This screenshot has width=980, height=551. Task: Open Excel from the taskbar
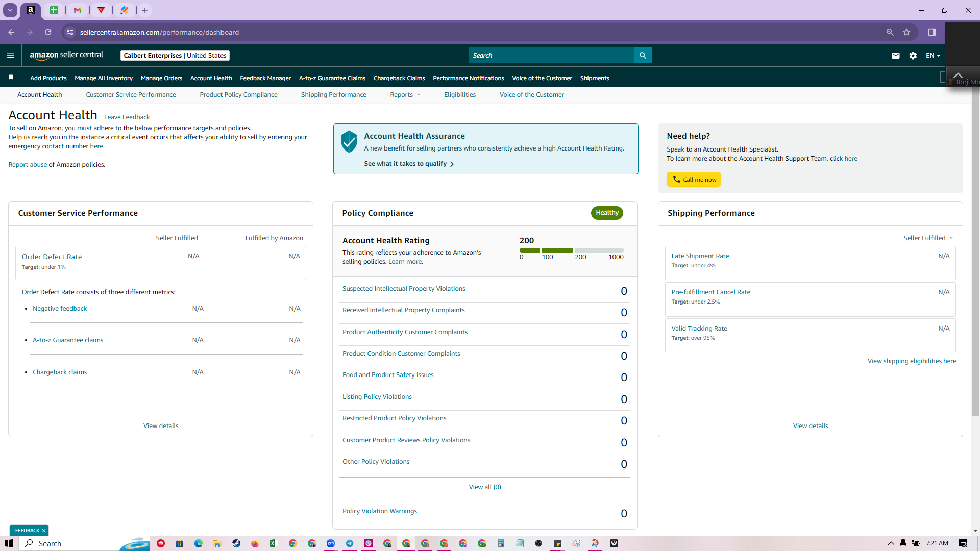pos(274,543)
